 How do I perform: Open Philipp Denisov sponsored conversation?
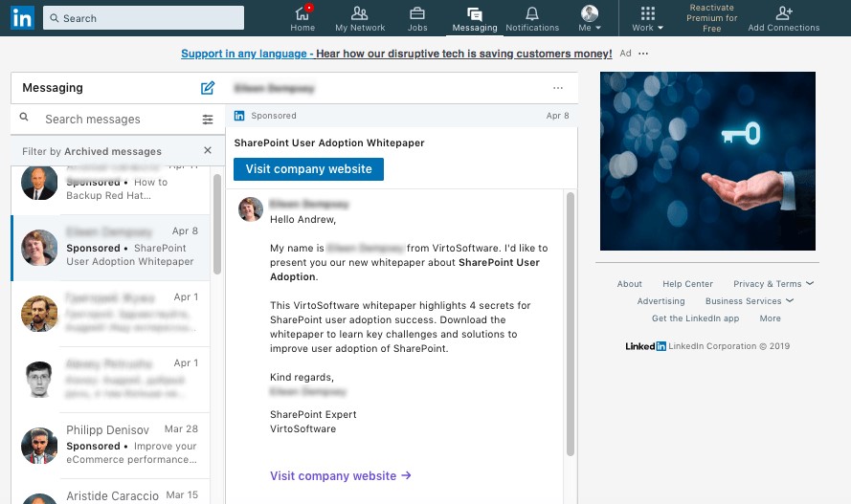111,446
